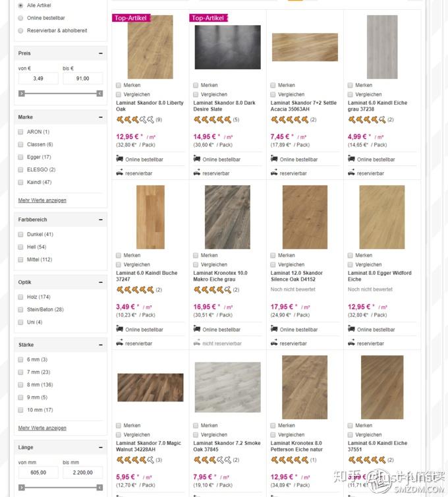Image resolution: width=448 pixels, height=497 pixels.
Task: Click star rating of Kaindl Buche 37247
Action: click(135, 290)
